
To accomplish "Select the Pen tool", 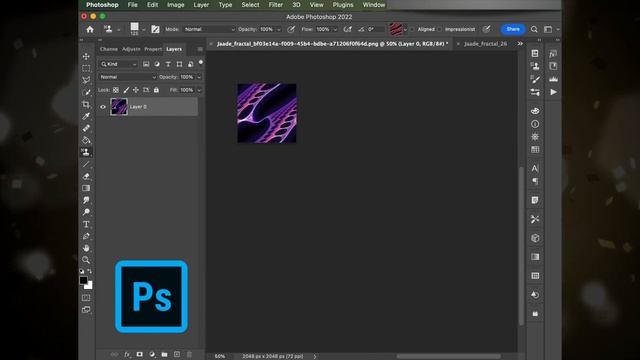I will pos(86,236).
